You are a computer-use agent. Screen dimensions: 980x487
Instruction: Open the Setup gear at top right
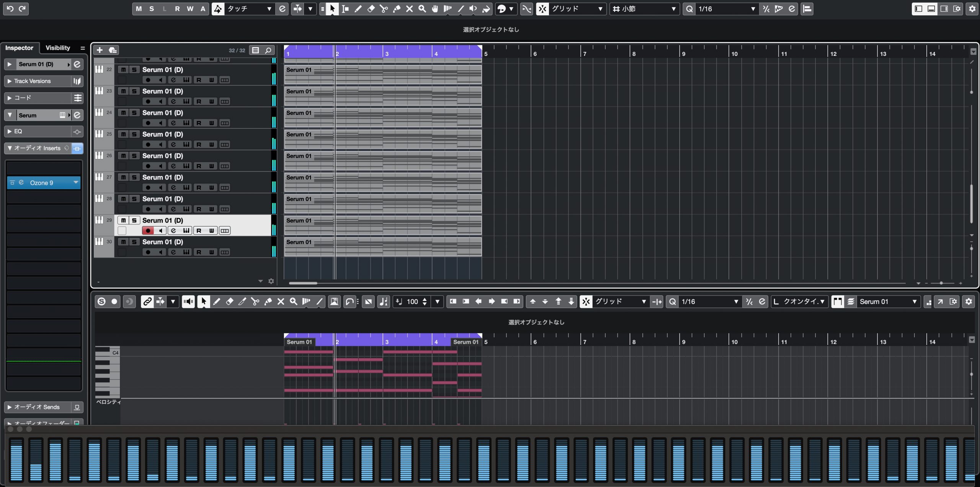click(x=972, y=9)
